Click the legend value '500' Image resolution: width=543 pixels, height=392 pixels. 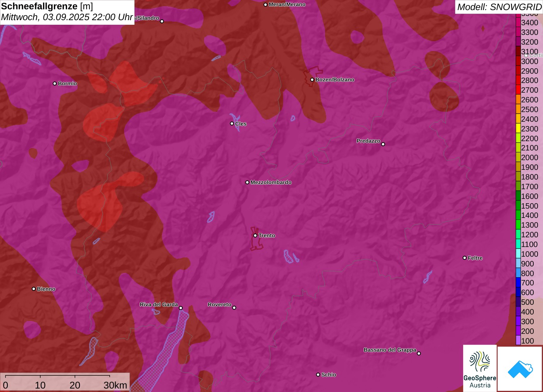(x=527, y=302)
